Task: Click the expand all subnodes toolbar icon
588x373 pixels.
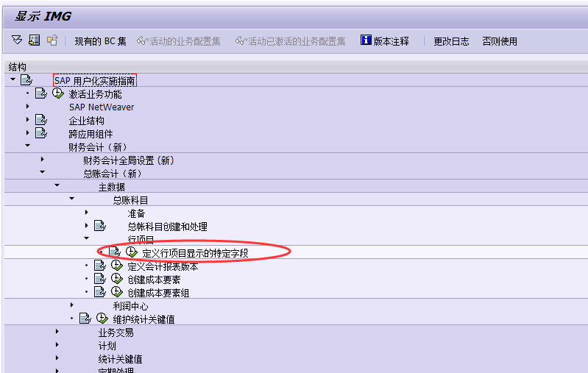Action: [x=17, y=40]
